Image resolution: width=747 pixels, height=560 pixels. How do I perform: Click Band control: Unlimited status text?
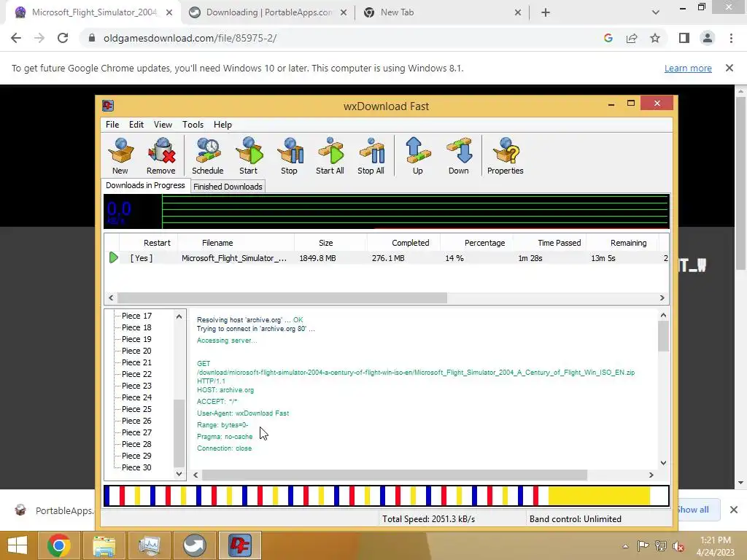[x=575, y=519]
